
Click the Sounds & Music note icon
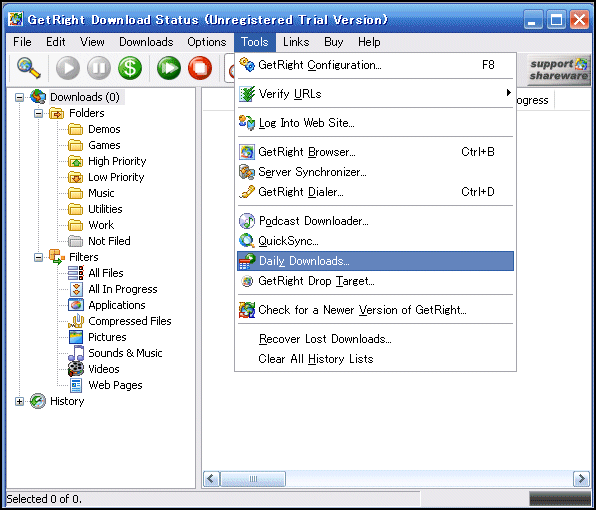coord(76,353)
